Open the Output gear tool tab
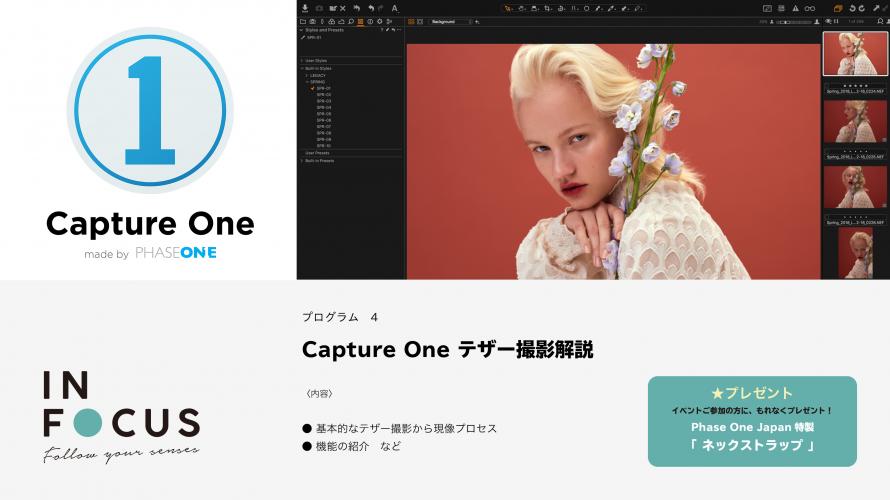The image size is (890, 500). (380, 22)
